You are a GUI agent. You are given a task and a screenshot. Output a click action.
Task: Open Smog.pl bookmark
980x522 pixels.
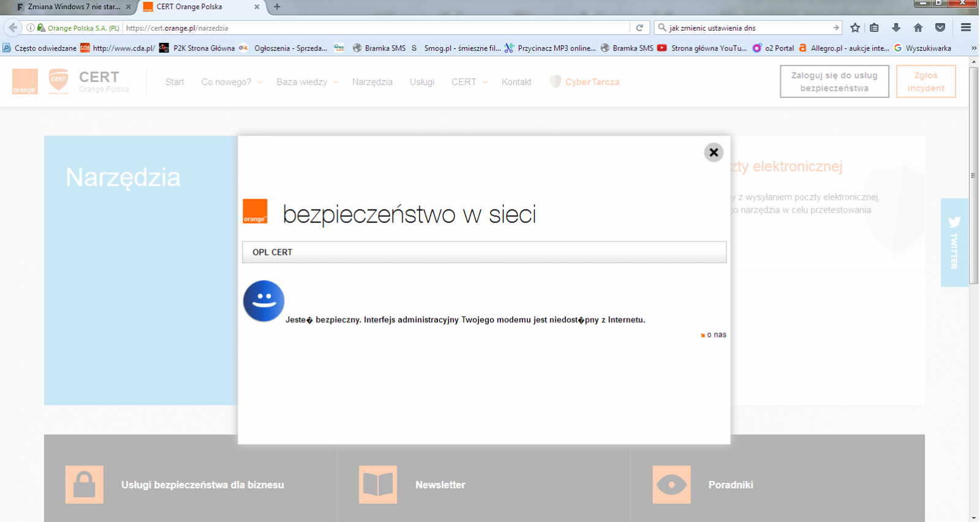coord(455,48)
